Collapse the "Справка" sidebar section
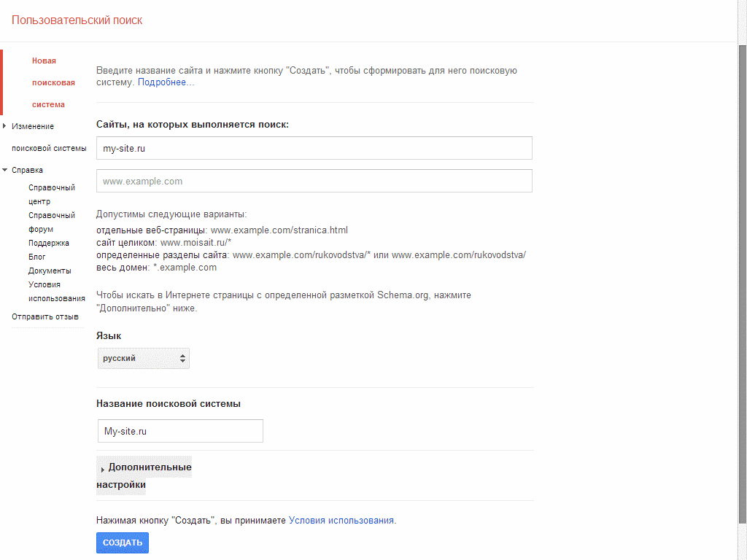Viewport: 747px width, 560px height. 26,169
